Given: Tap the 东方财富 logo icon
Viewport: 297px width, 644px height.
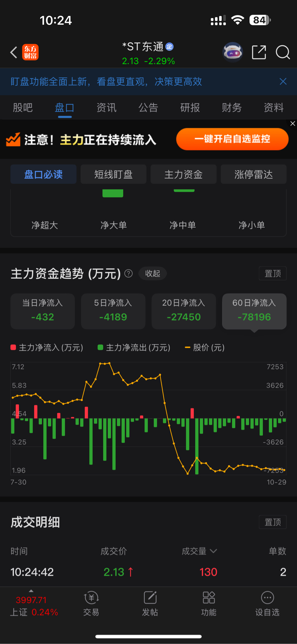Looking at the screenshot, I should point(31,52).
